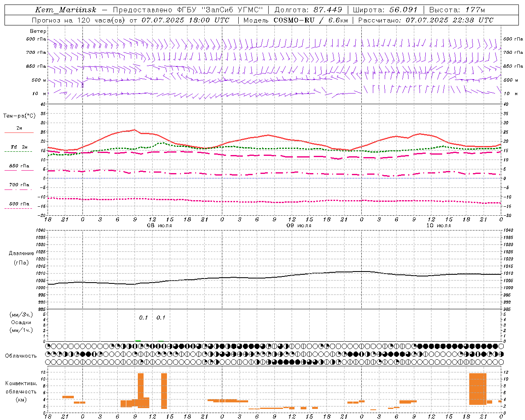Click the 09 июля date label

299,226
